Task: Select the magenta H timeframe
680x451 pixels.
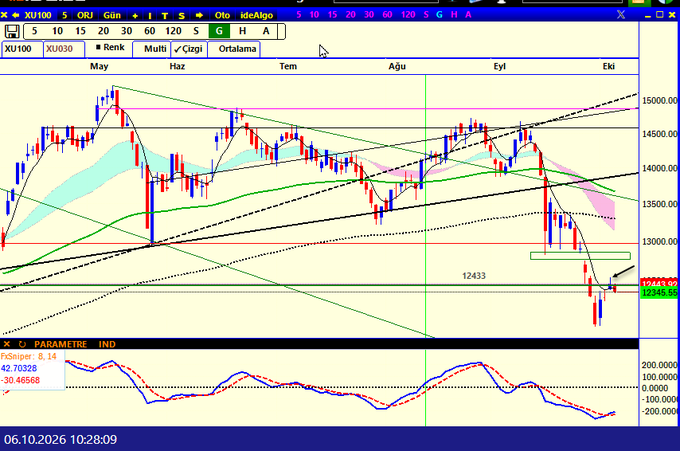Action: tap(454, 15)
